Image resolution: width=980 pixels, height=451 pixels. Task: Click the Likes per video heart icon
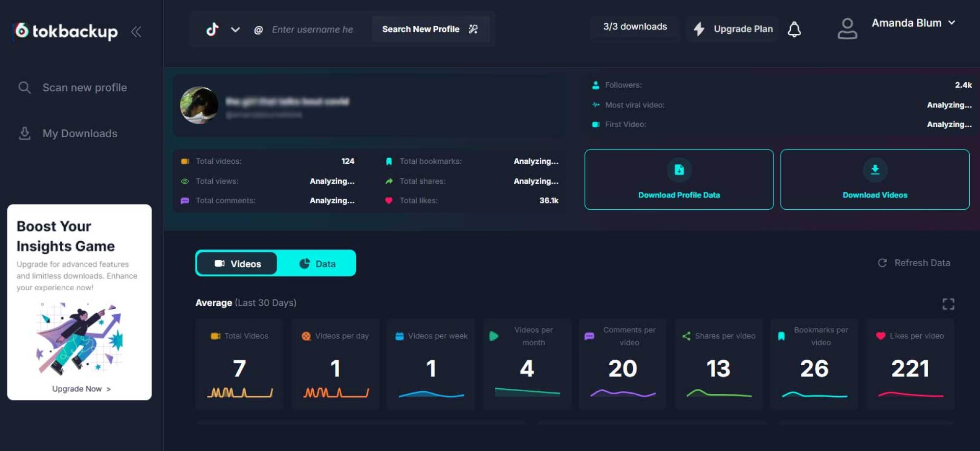click(x=880, y=336)
